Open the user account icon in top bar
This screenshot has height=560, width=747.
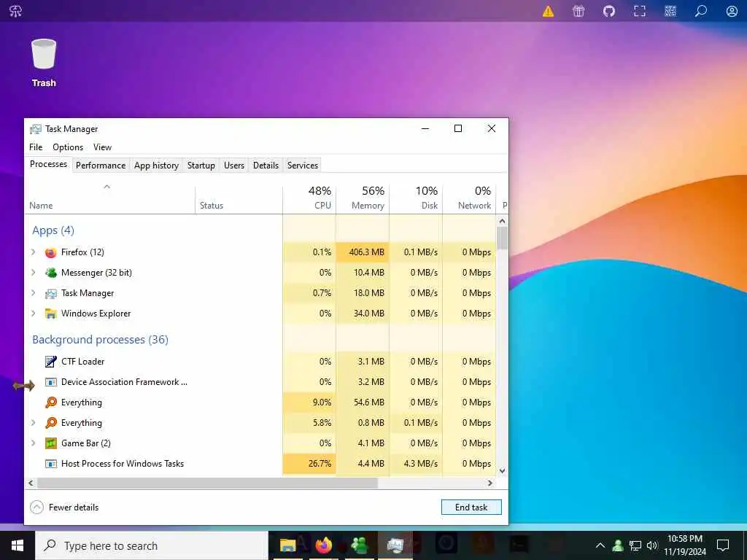(x=732, y=11)
